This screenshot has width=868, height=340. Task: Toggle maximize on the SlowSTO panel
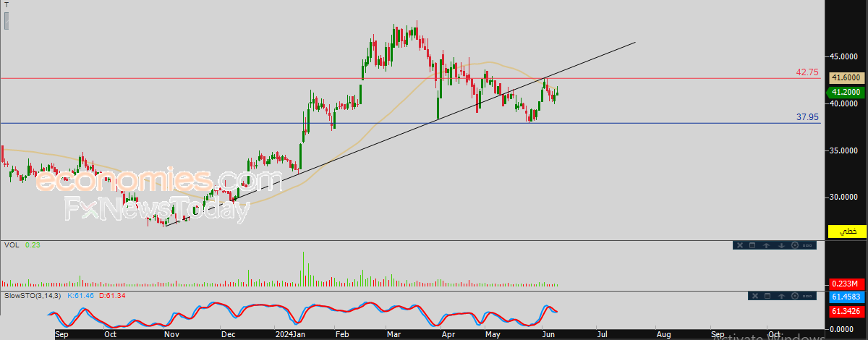pos(767,296)
